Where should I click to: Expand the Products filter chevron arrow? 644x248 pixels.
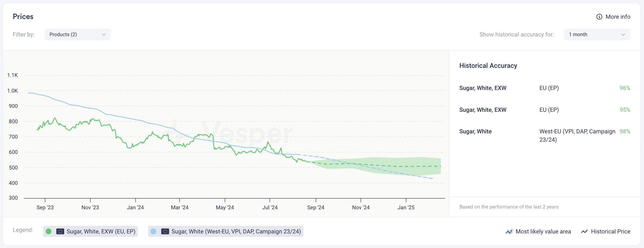coord(104,35)
